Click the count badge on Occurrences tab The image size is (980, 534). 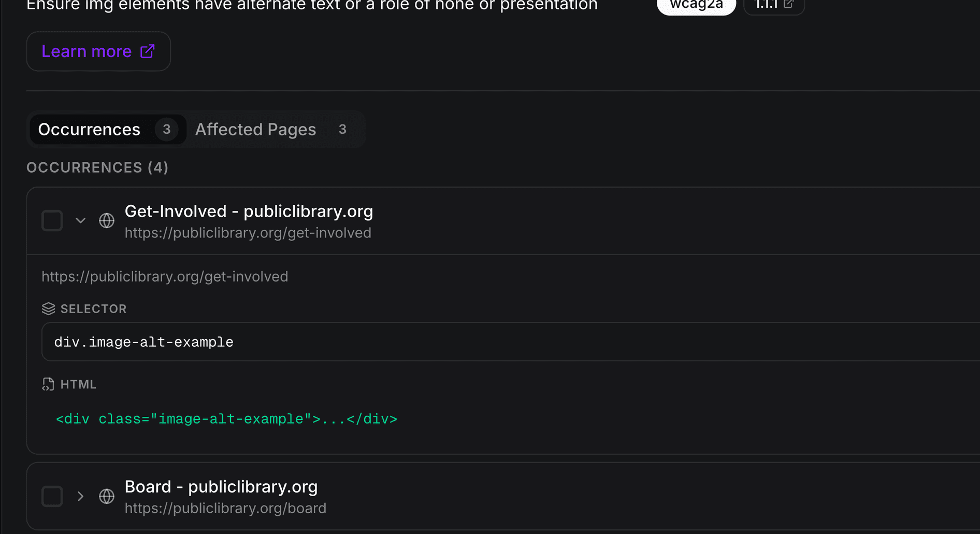(166, 130)
